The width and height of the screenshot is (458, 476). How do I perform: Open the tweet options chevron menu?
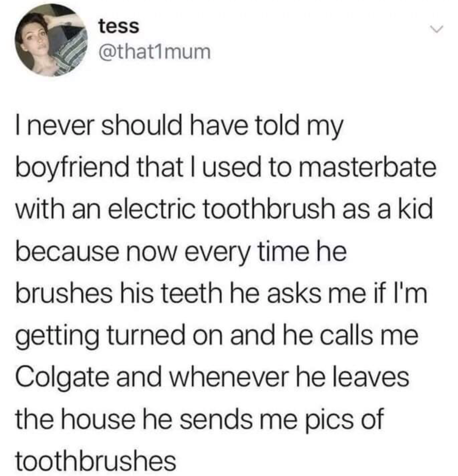point(436,29)
